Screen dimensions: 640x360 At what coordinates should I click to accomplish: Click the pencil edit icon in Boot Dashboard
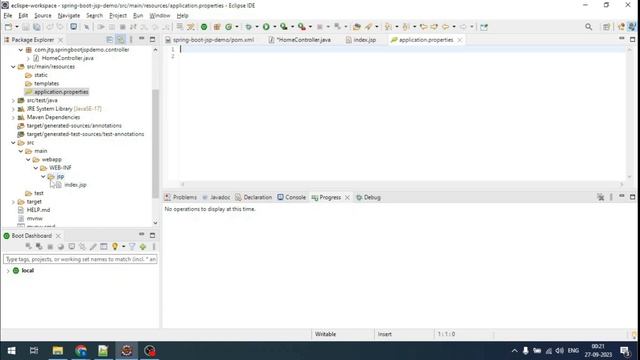point(93,247)
